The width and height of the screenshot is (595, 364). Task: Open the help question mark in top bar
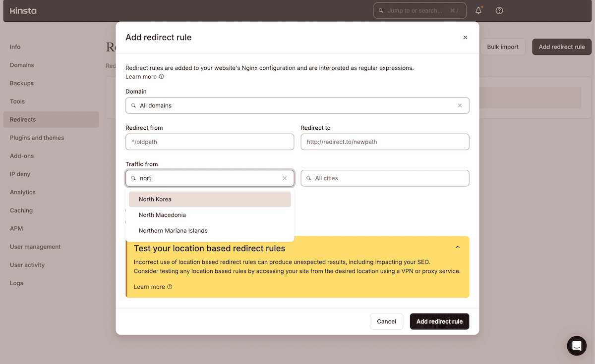(x=499, y=10)
